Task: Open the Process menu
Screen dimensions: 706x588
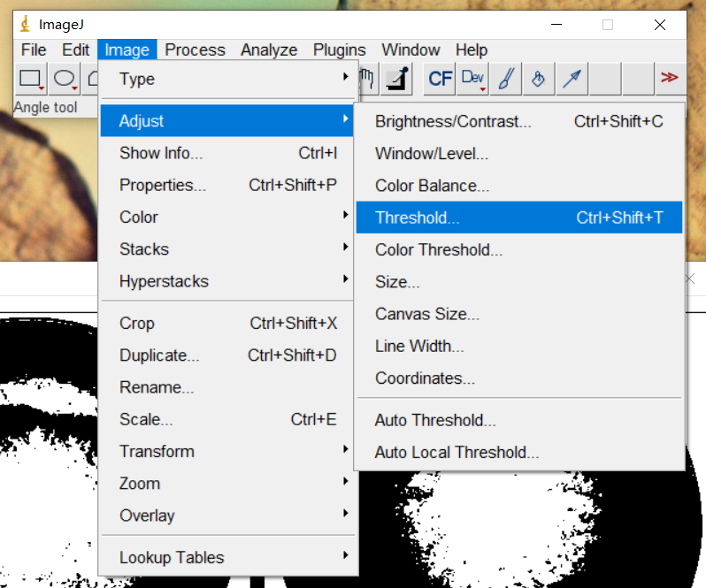Action: 195,50
